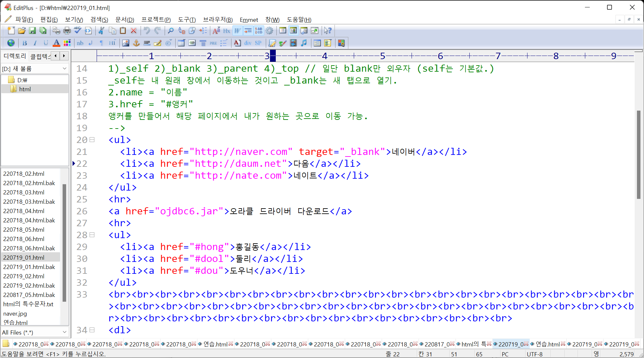The image size is (644, 358).
Task: Click the Save file toolbar icon
Action: tap(32, 31)
